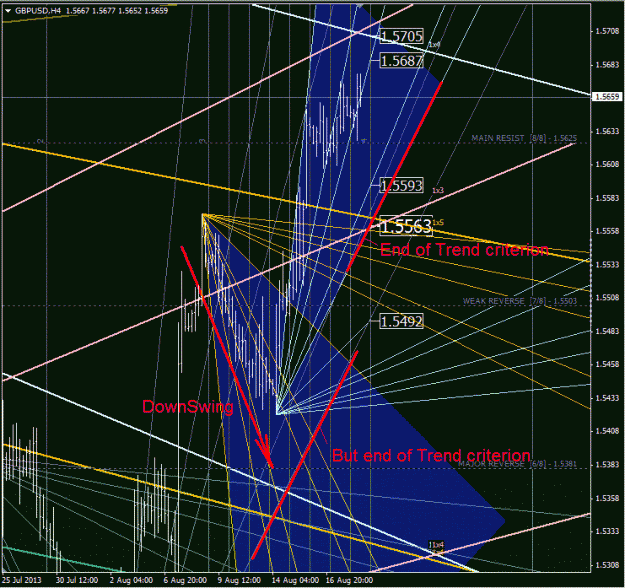
Task: Select the WEAK REVERSE 7/8 level label
Action: coord(520,301)
